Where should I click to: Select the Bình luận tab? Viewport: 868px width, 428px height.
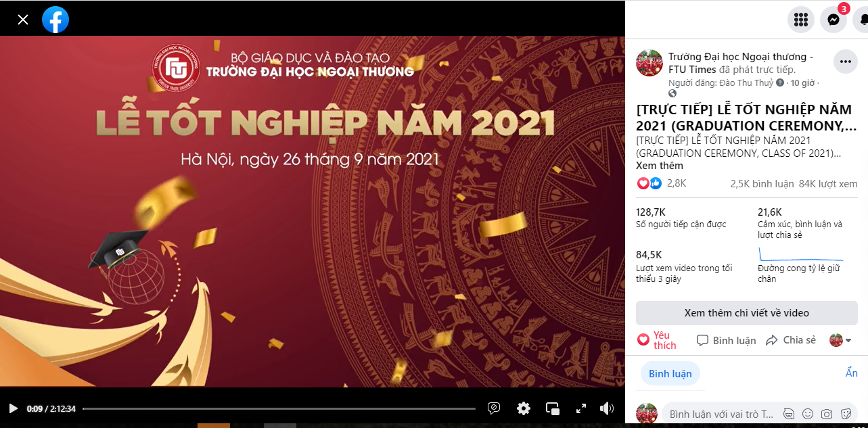pyautogui.click(x=670, y=374)
